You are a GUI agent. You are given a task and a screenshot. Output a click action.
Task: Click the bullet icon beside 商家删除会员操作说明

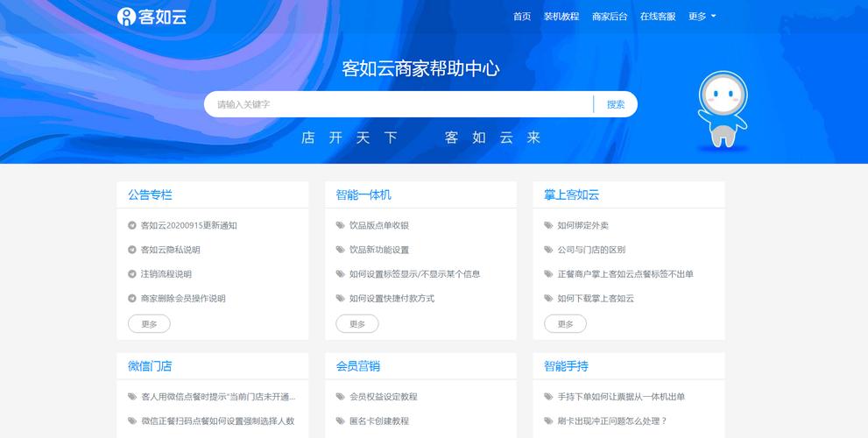pos(131,299)
